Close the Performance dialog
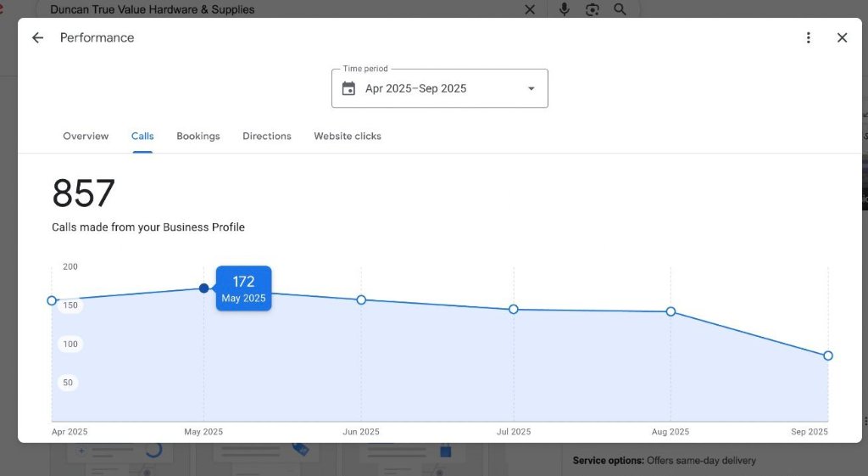 [x=842, y=37]
